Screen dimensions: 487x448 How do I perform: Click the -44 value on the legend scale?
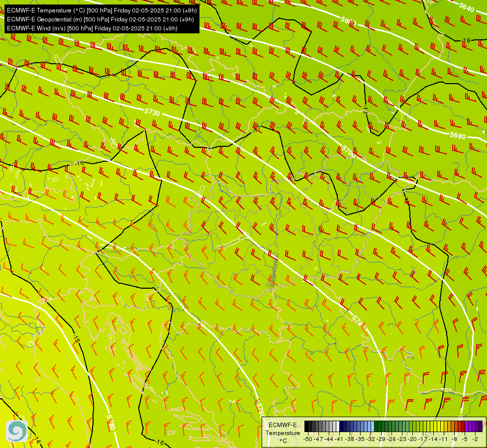[329, 439]
